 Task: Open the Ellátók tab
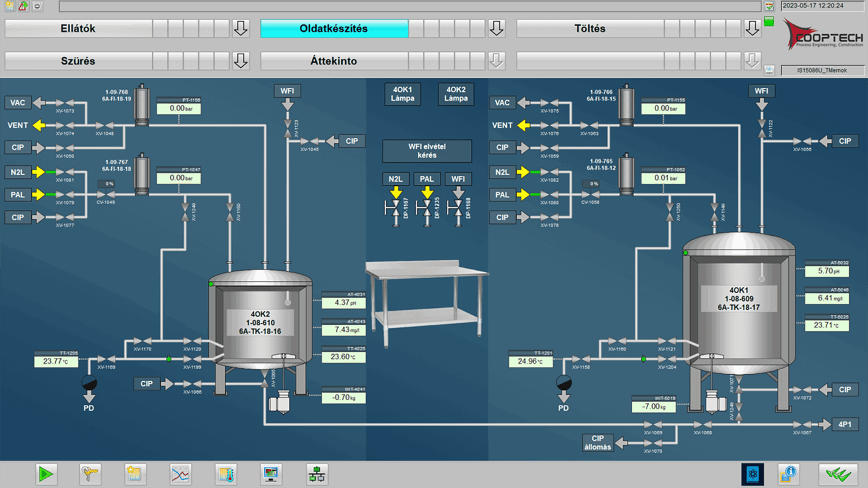(x=78, y=29)
